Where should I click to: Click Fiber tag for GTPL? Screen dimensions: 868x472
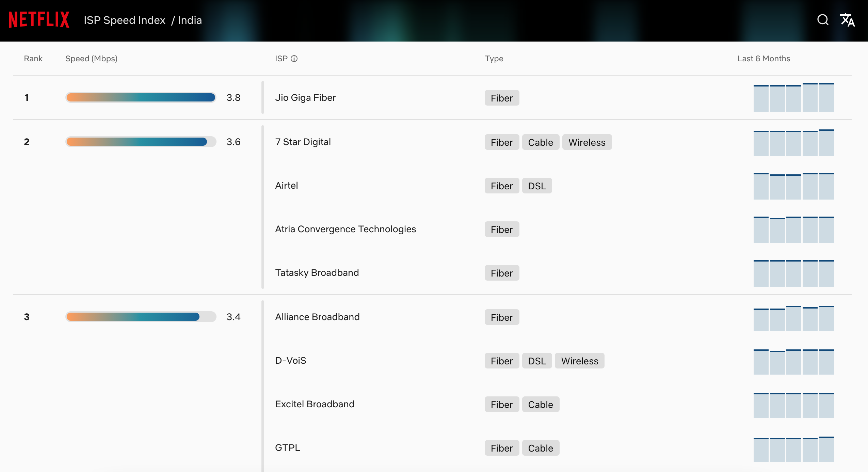click(502, 448)
